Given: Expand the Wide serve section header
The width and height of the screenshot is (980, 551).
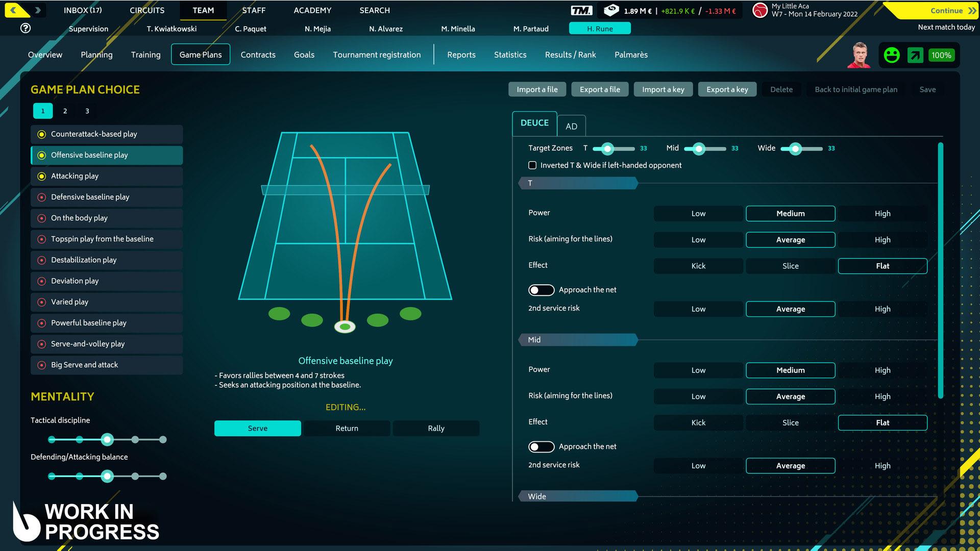Looking at the screenshot, I should pyautogui.click(x=578, y=496).
